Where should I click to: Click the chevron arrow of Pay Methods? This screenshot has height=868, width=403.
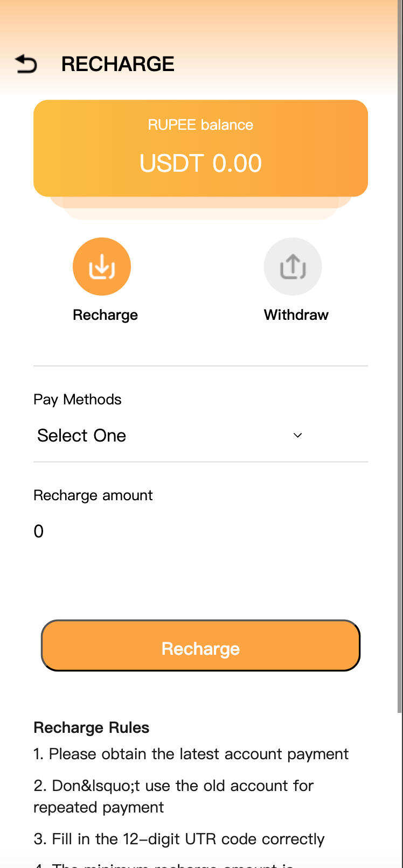click(297, 436)
